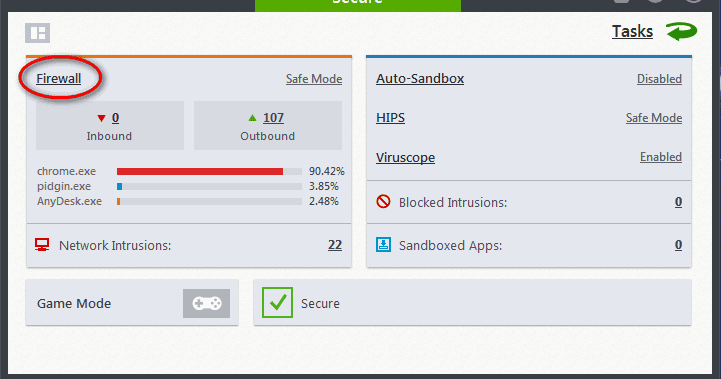Toggle the Viruscope Enabled status

(x=661, y=157)
